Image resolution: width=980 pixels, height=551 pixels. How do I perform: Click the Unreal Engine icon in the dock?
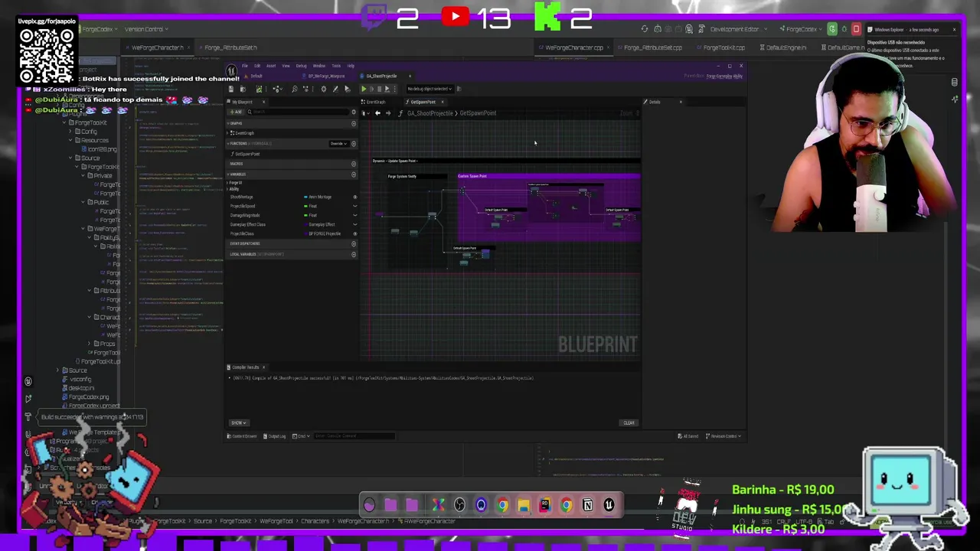coord(609,505)
